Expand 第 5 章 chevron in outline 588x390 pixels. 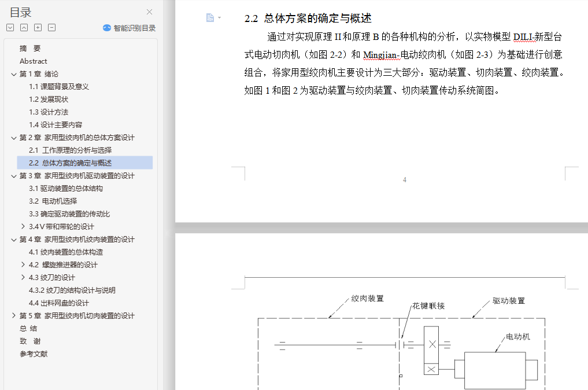coord(14,316)
